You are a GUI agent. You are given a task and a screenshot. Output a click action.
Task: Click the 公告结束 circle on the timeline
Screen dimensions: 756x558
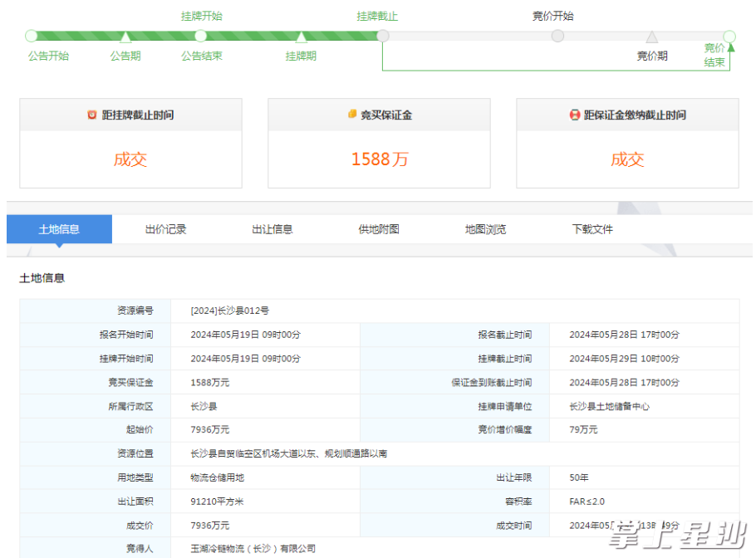tap(200, 36)
